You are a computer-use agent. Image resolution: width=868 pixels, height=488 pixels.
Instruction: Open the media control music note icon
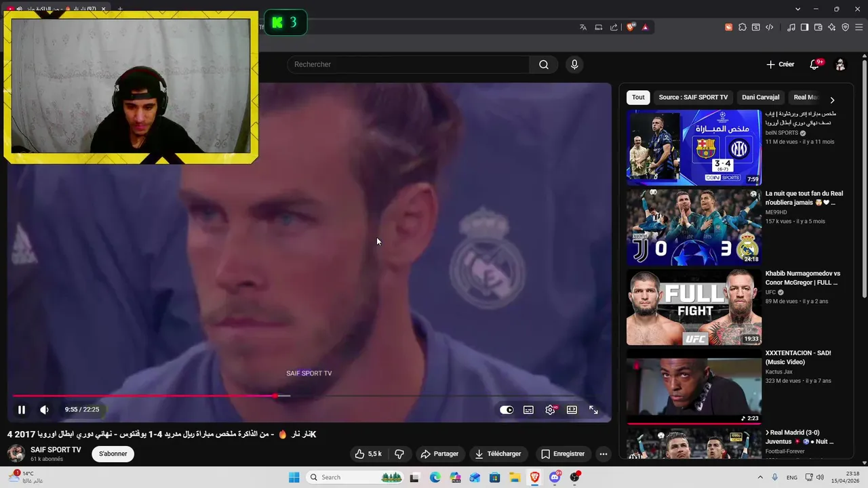coord(791,27)
